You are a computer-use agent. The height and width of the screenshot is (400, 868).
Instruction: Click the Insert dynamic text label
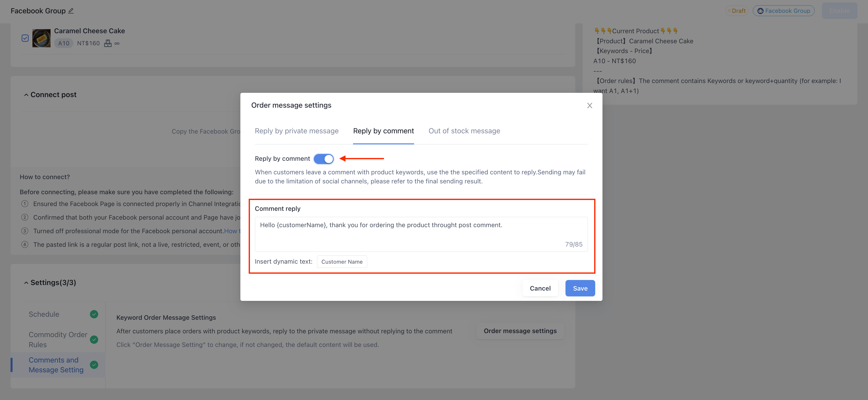[283, 261]
